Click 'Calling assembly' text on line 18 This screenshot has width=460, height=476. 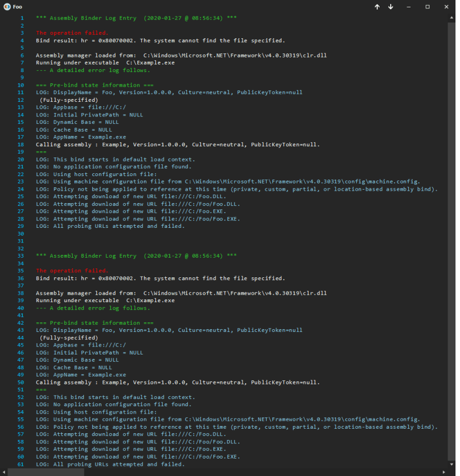(x=64, y=145)
